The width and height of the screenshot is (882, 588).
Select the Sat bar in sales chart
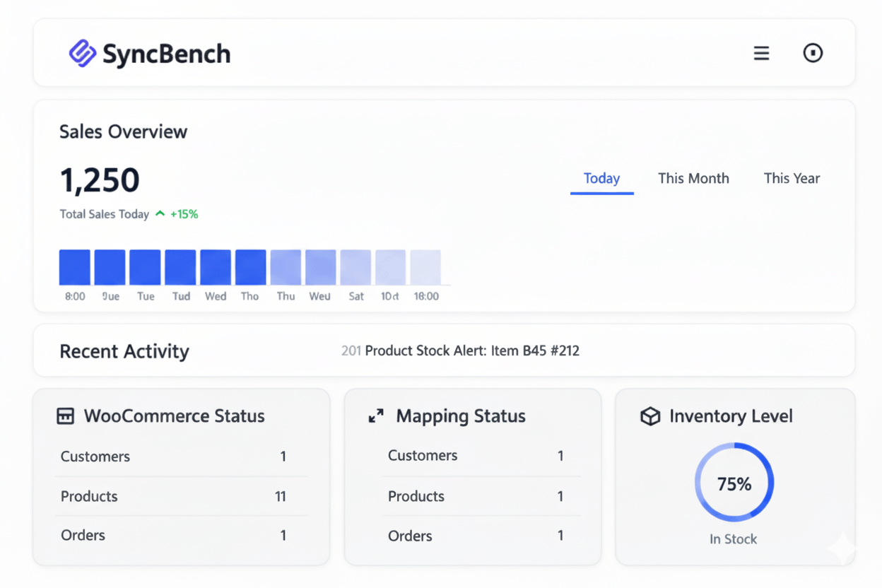(x=355, y=267)
